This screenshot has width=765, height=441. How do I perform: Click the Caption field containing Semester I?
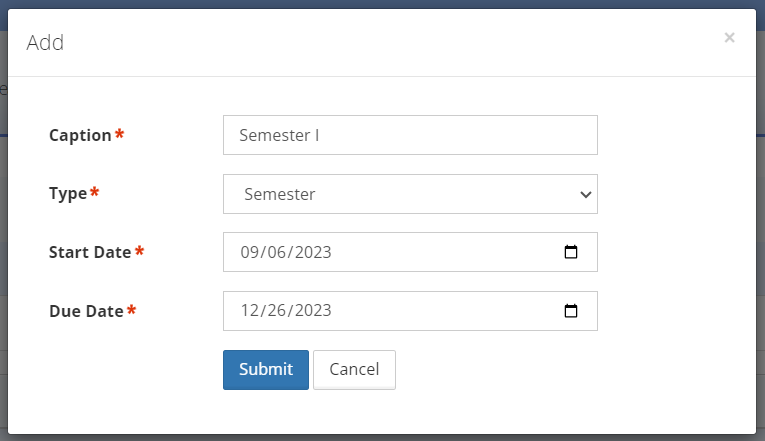pos(410,135)
